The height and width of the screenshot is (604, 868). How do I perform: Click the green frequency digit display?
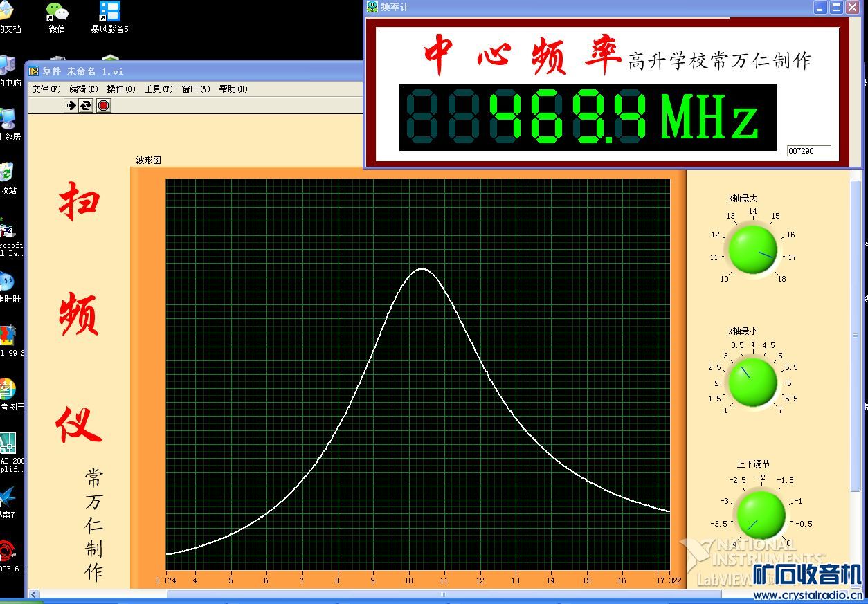click(588, 117)
